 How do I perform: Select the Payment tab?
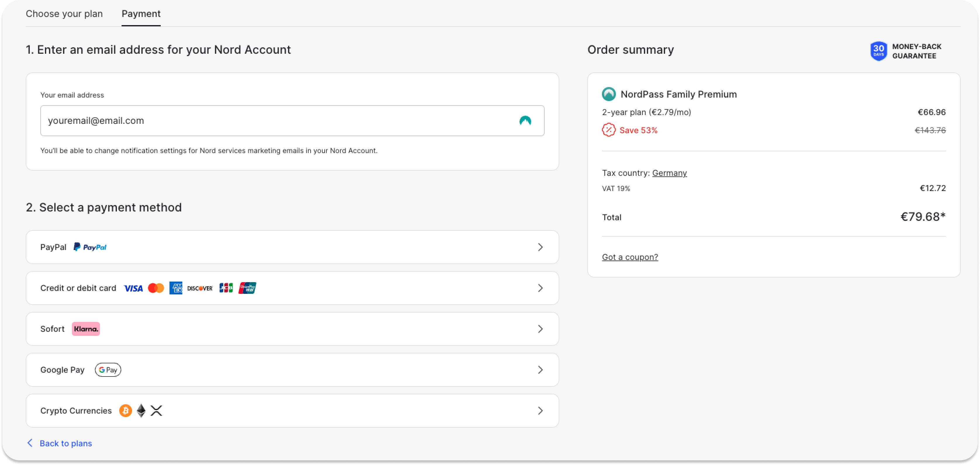(x=141, y=14)
